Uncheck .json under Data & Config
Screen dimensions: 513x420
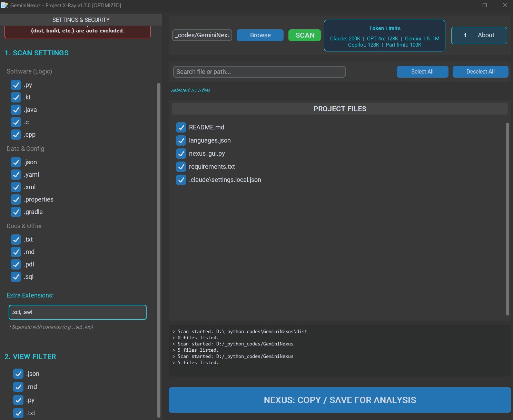pyautogui.click(x=16, y=162)
